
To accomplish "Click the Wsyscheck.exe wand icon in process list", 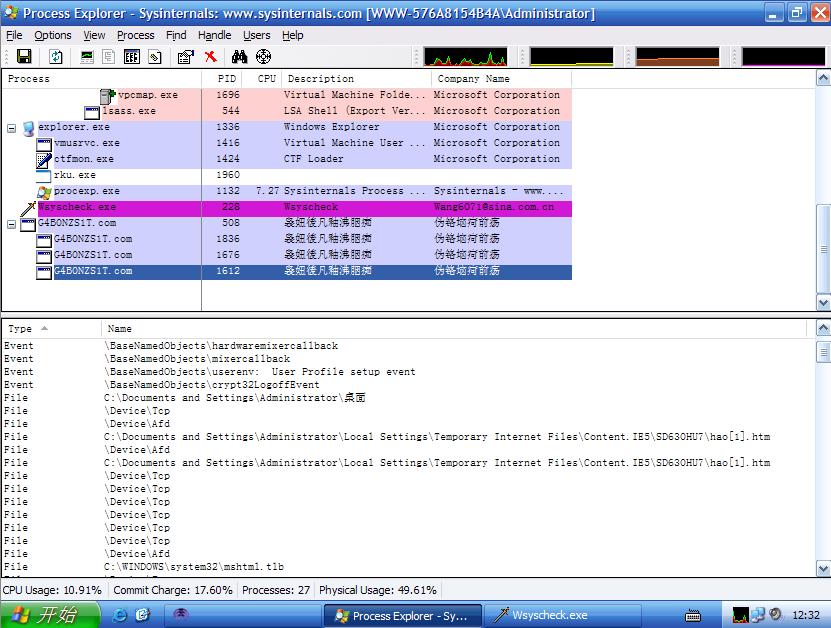I will pos(28,208).
